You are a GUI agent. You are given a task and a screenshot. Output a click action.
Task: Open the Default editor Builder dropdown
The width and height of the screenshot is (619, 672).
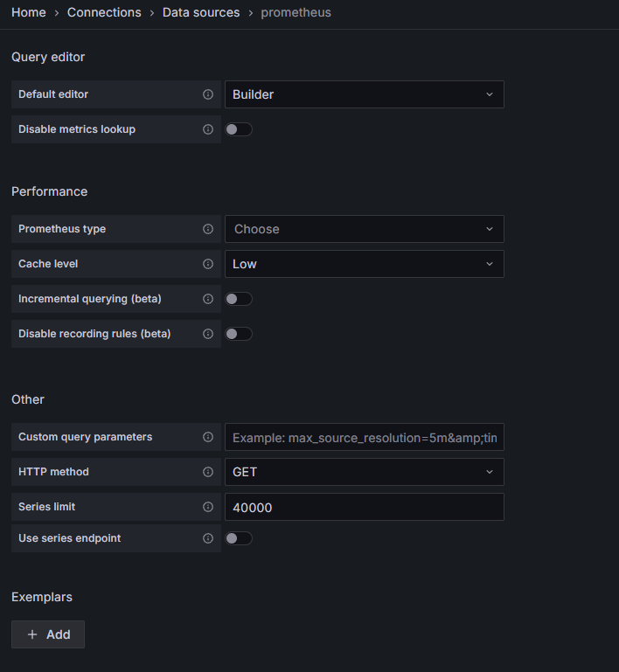(x=364, y=94)
